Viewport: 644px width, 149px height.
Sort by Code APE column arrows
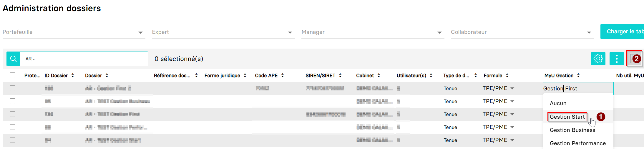pyautogui.click(x=283, y=76)
